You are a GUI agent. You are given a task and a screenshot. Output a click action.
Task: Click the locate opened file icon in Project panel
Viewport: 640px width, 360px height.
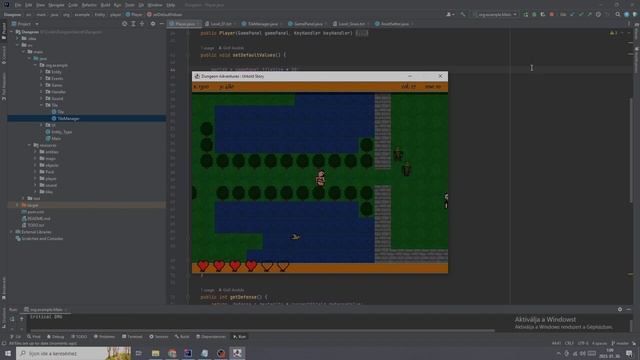click(x=124, y=24)
